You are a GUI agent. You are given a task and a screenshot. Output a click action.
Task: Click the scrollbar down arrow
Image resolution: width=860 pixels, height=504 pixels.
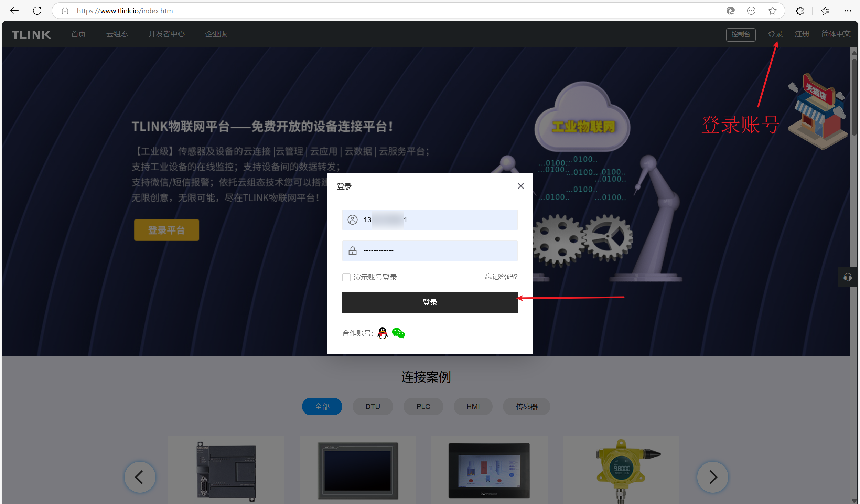point(854,501)
